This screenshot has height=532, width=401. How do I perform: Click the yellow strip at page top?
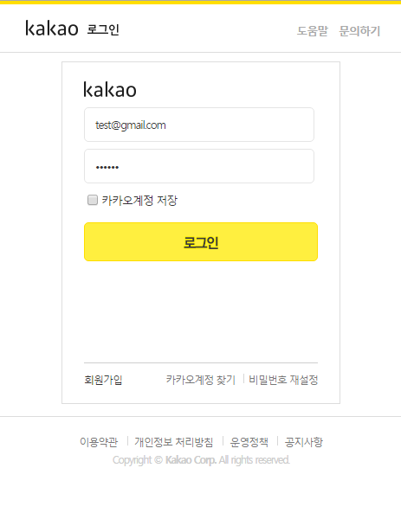[x=201, y=2]
